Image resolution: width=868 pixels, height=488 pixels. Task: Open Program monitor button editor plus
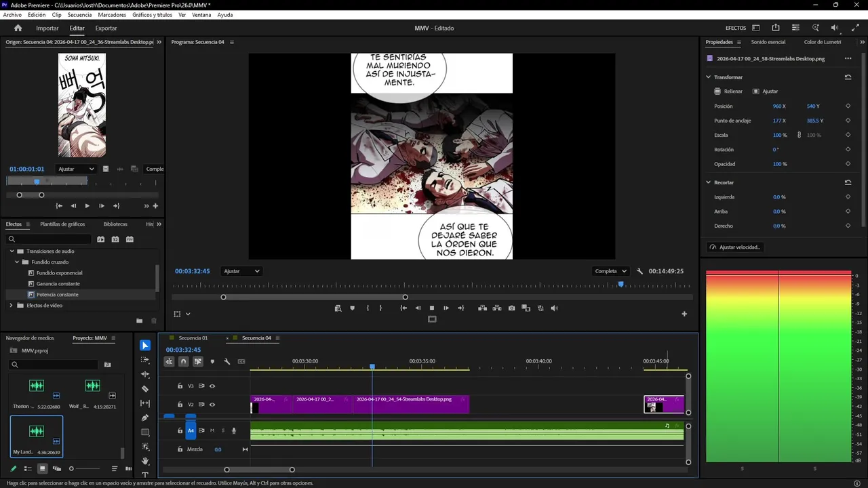tap(684, 314)
